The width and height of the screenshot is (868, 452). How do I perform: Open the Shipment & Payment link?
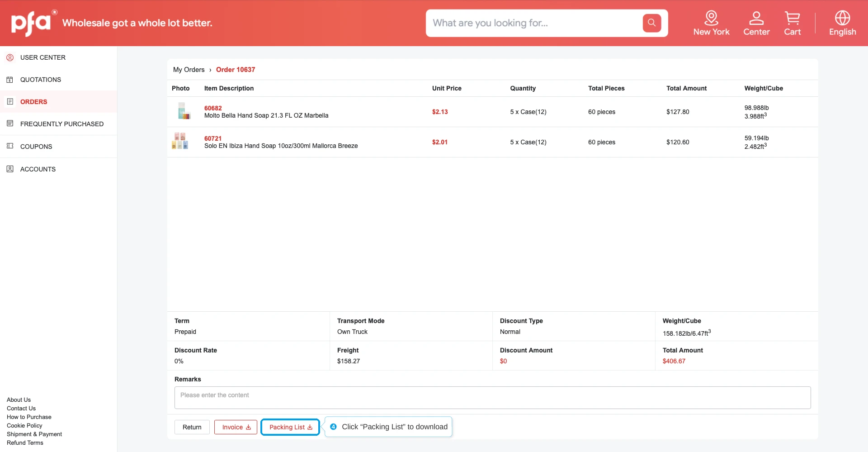[34, 434]
